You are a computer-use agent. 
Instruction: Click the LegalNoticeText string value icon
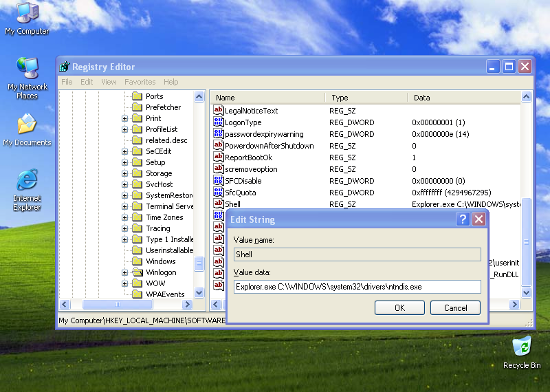(x=218, y=111)
